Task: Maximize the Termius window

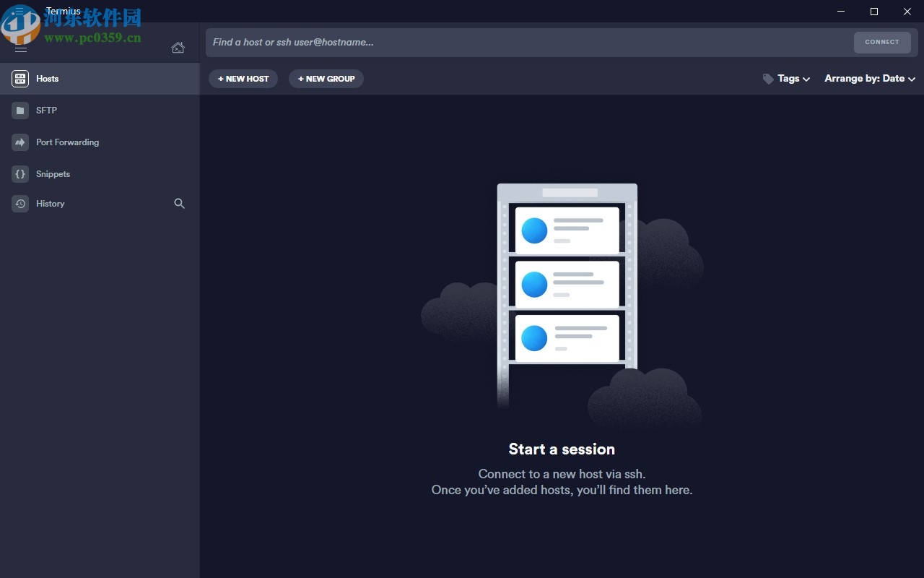Action: point(874,12)
